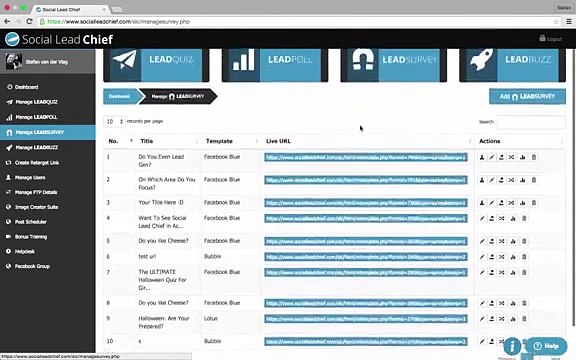This screenshot has width=576, height=360.
Task: Edit 'test url' survey with pencil icon
Action: [482, 257]
